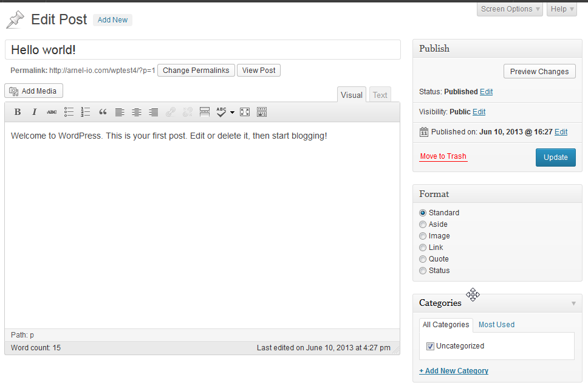Insert the More tag
This screenshot has height=388, width=588.
(205, 112)
